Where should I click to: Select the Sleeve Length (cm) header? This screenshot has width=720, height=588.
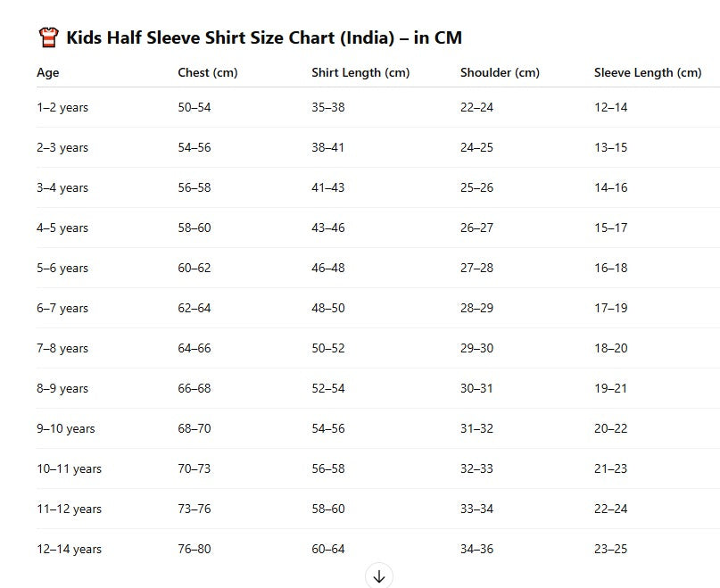(x=648, y=72)
